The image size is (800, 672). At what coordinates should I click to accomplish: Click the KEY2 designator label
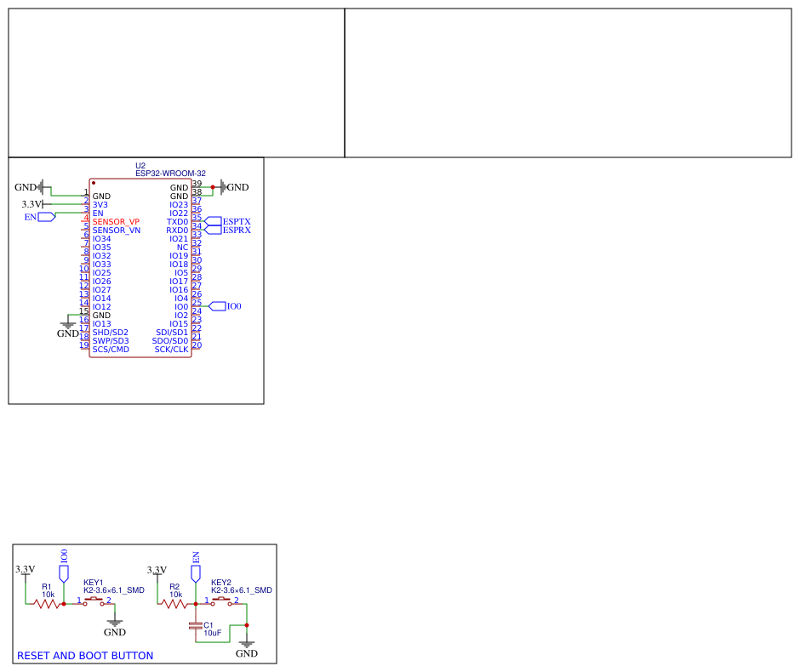(x=221, y=583)
